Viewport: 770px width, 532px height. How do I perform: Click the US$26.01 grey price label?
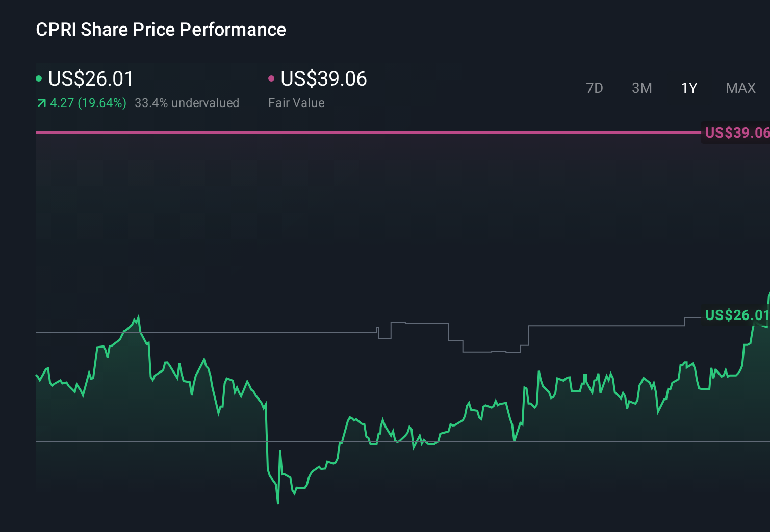(x=736, y=315)
